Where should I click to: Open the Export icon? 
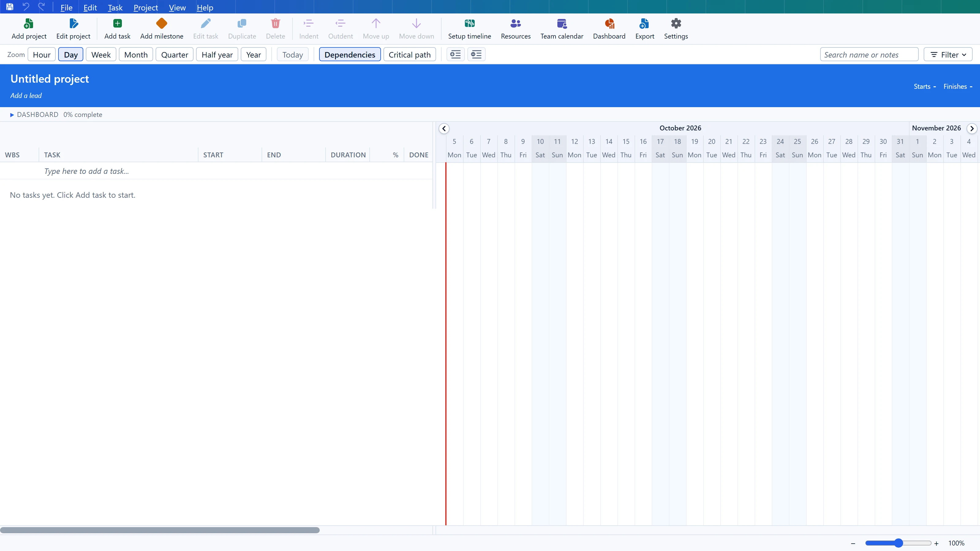click(644, 24)
